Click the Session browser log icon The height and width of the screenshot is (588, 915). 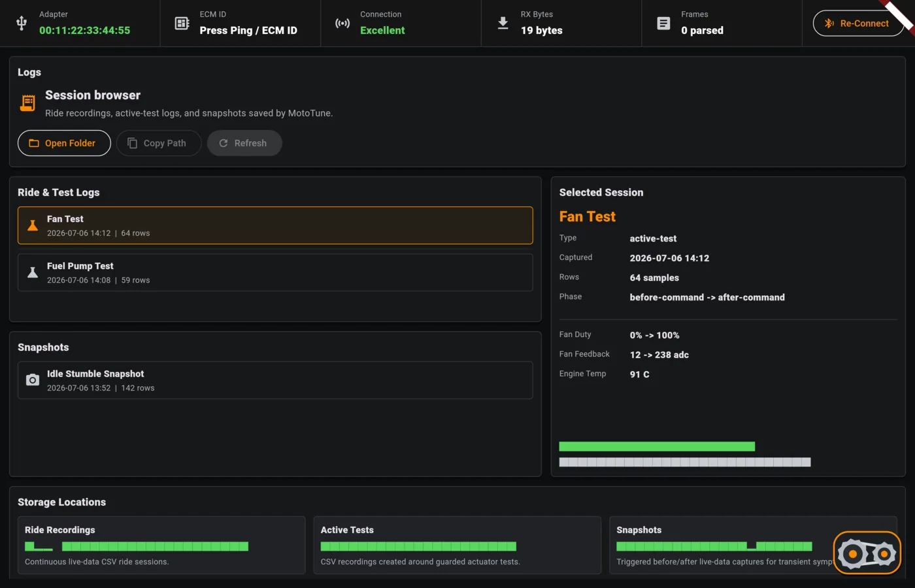coord(27,103)
